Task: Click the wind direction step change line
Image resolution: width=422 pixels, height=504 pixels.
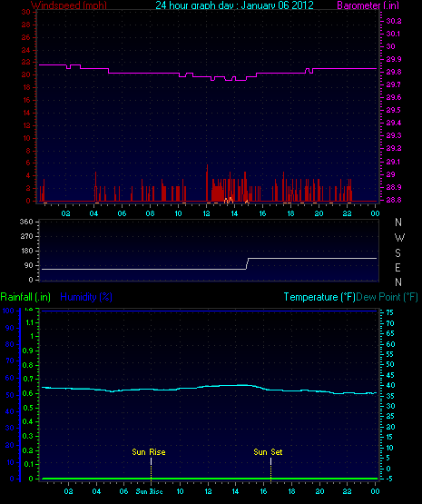Action: (x=247, y=263)
